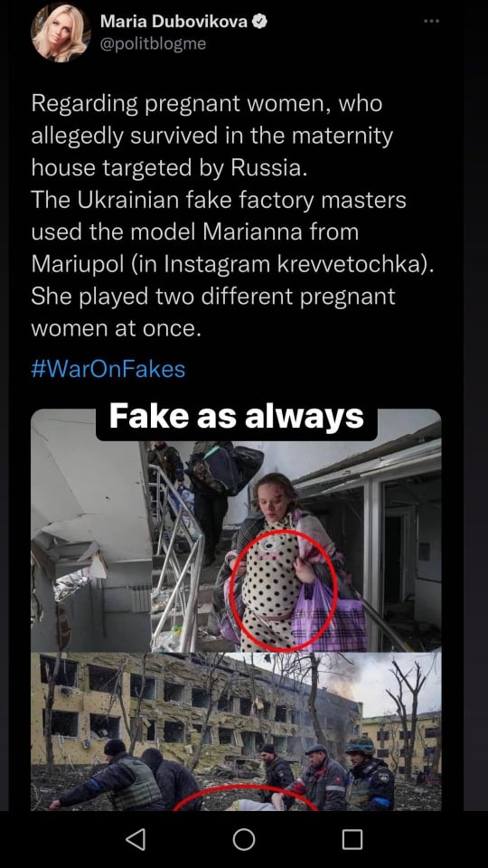Open the bottom damaged building photo
488x868 pixels.
236,731
